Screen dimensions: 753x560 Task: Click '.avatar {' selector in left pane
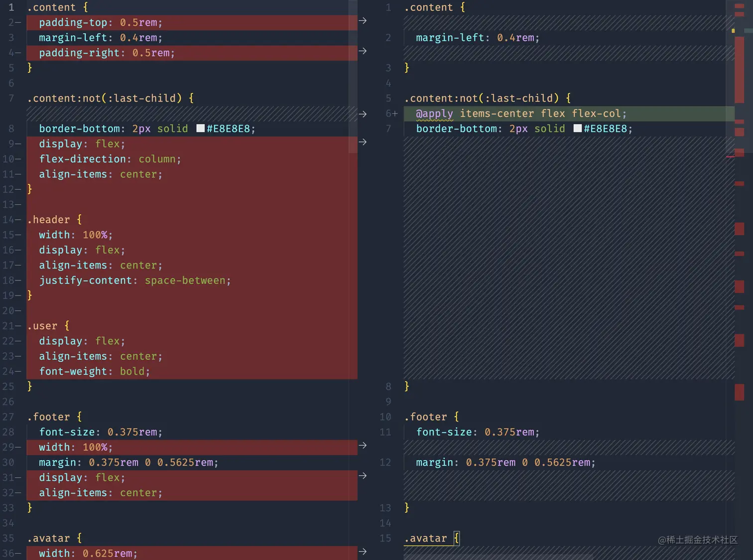pos(54,539)
